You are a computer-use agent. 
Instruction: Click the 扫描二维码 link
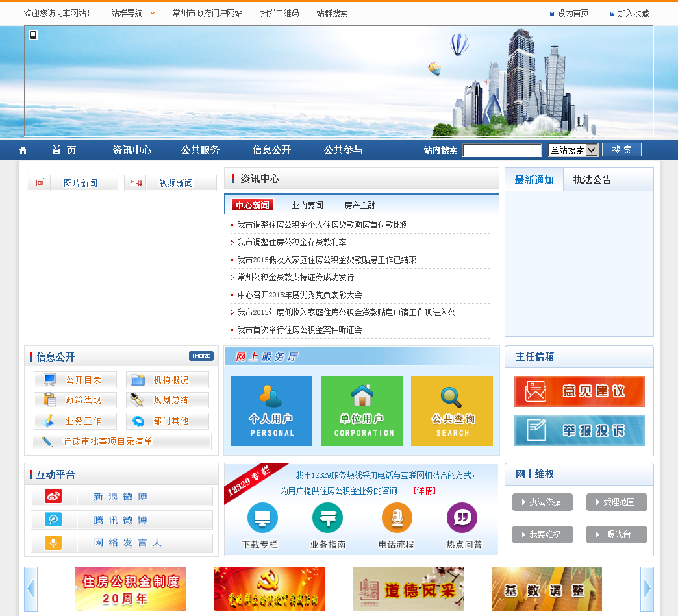(x=279, y=14)
